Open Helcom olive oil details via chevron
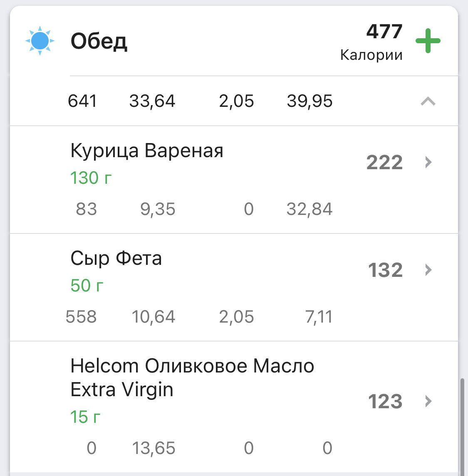This screenshot has width=468, height=476. tap(428, 401)
